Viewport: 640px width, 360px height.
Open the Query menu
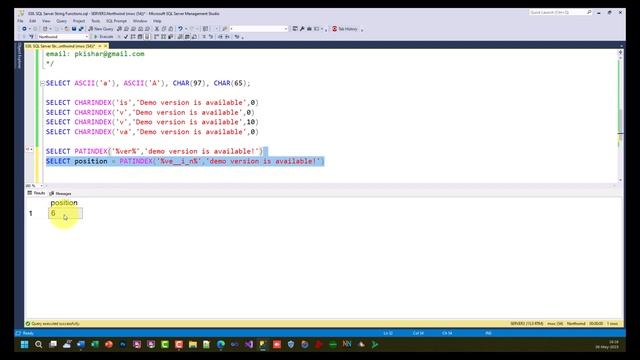click(62, 21)
